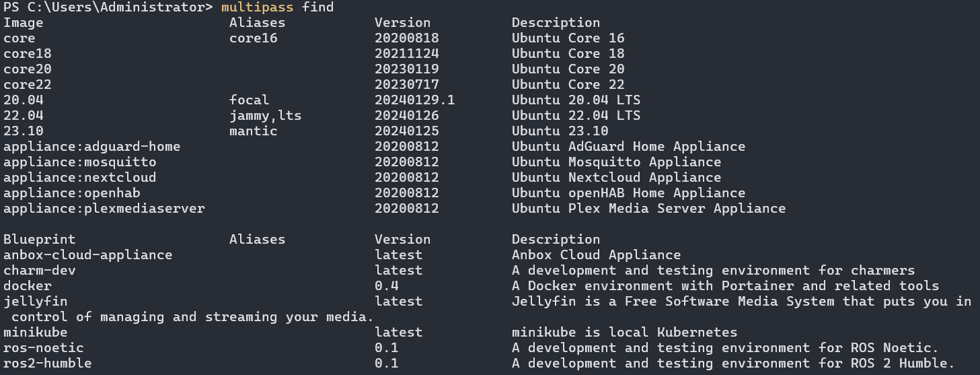The width and height of the screenshot is (980, 375).
Task: Click description 'Ubuntu Core 22'
Action: click(568, 84)
